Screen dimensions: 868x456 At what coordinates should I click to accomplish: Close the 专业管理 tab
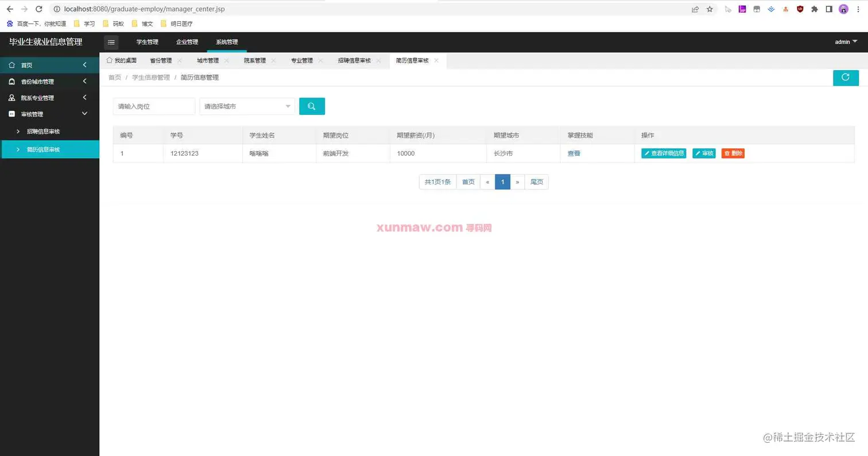click(320, 60)
